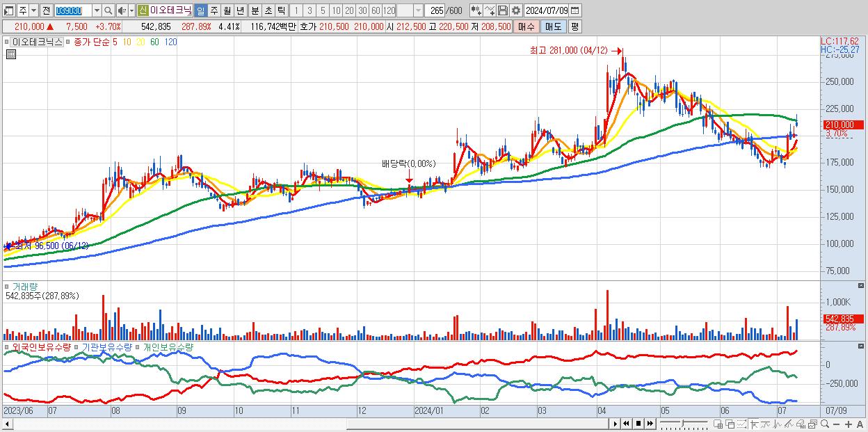Screen dimensions: 868x432
Task: Open the data table grid icon under stock name
Action: tap(10, 54)
